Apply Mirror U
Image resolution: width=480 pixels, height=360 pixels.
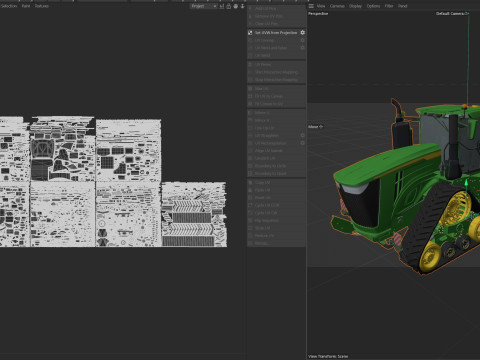[276, 113]
